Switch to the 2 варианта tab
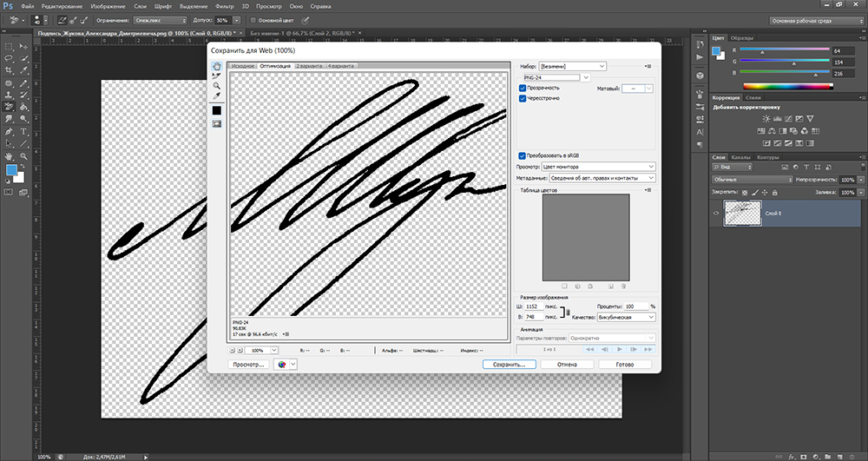 309,66
